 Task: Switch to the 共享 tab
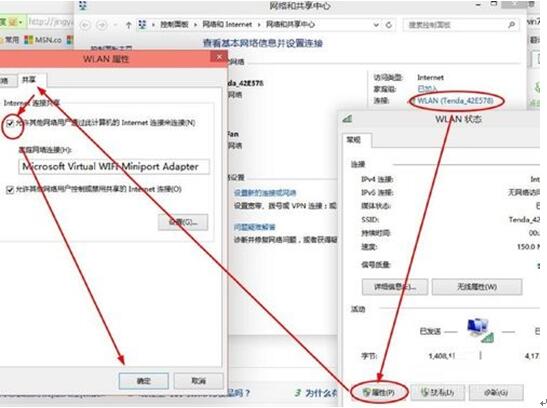click(x=29, y=80)
